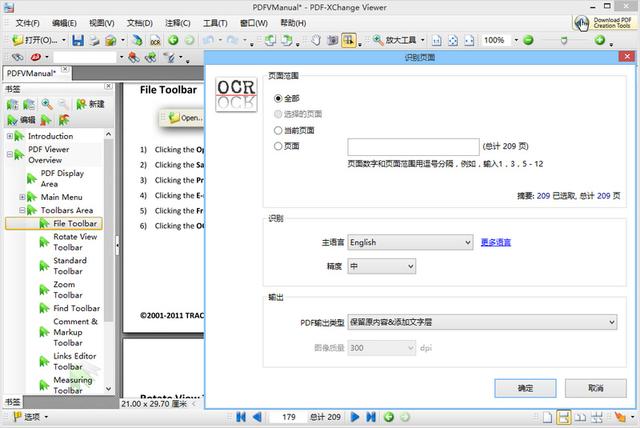Click the save disk icon in the toolbar
Image resolution: width=640 pixels, height=428 pixels.
pos(75,40)
